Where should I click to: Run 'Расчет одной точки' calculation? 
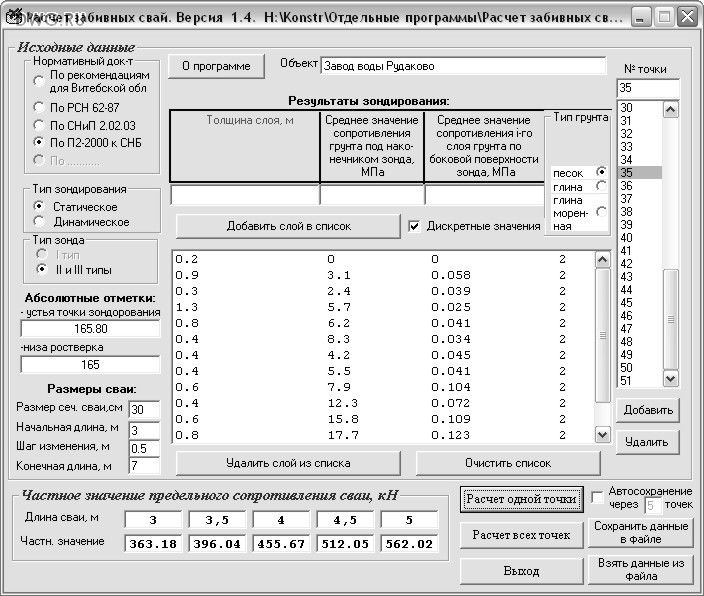click(521, 499)
